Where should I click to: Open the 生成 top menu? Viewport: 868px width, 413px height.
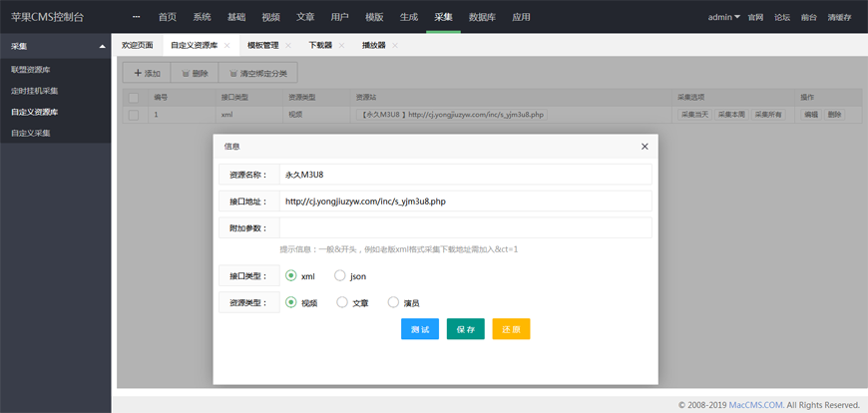pos(409,17)
